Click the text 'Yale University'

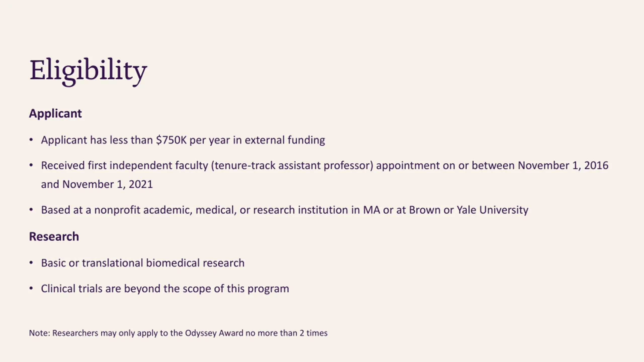pos(492,210)
